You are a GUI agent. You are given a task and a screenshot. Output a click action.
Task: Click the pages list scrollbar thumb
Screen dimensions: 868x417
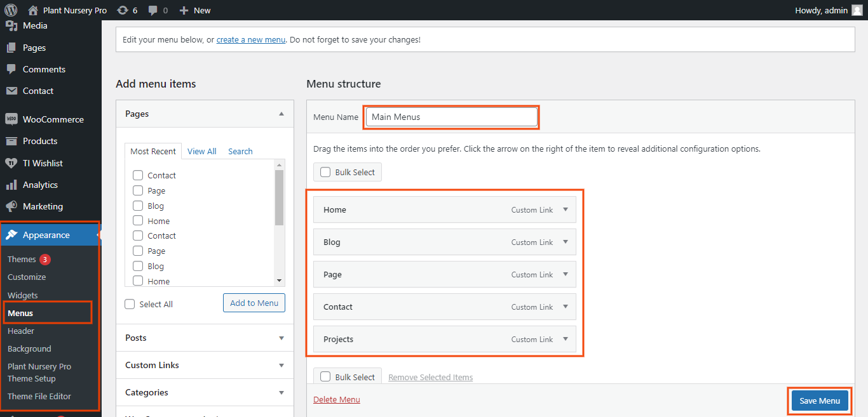(279, 197)
